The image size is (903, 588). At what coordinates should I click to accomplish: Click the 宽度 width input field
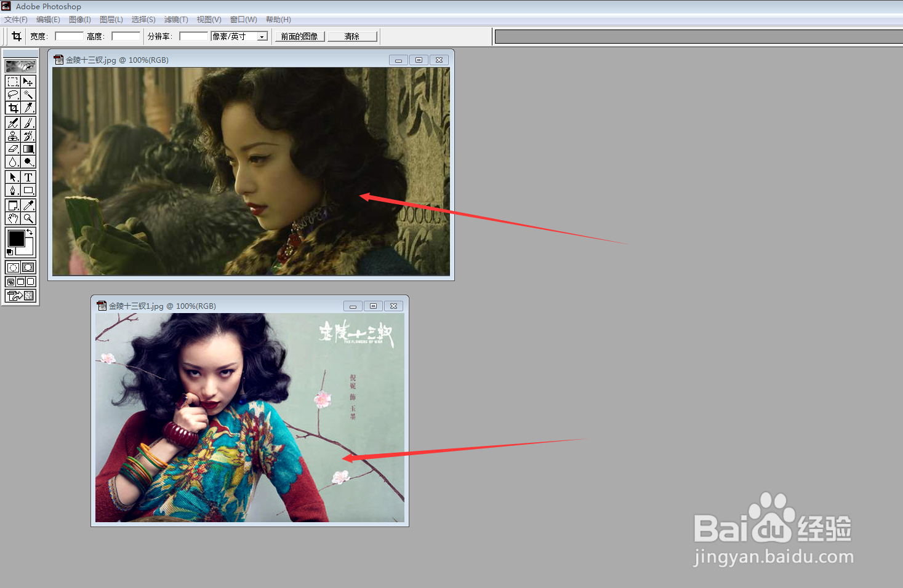pyautogui.click(x=69, y=36)
